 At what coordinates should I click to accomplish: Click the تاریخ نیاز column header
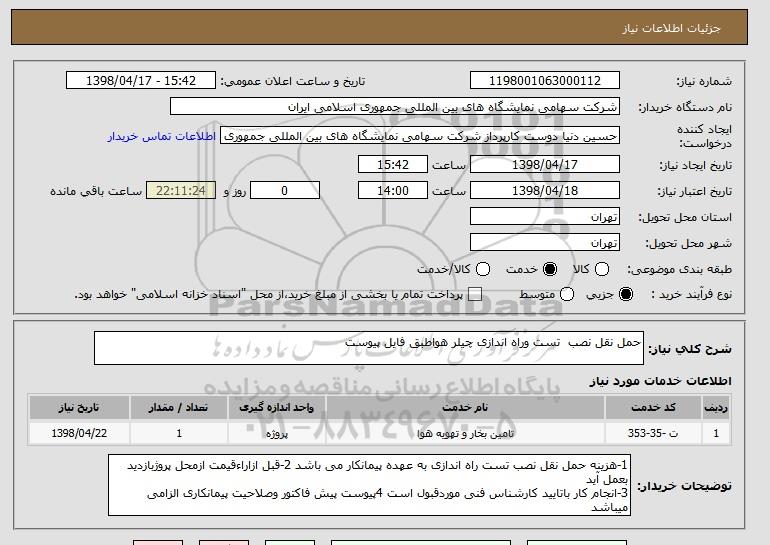tap(79, 408)
